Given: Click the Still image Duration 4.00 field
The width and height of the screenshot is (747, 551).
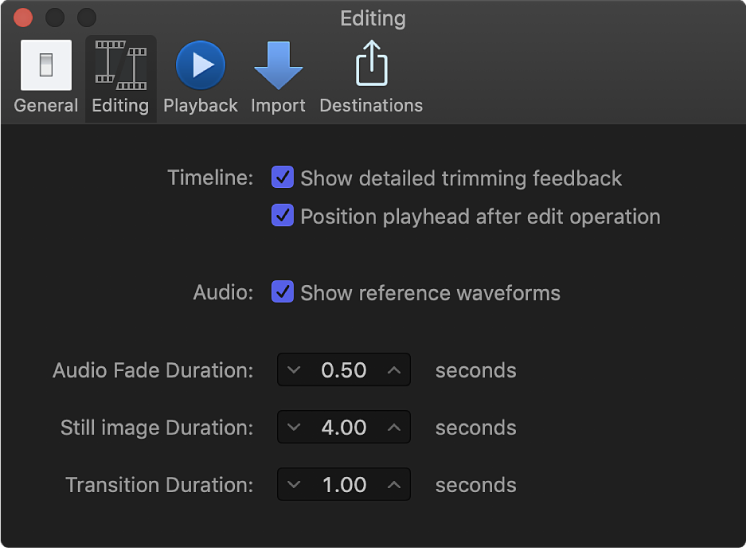Looking at the screenshot, I should pyautogui.click(x=344, y=427).
